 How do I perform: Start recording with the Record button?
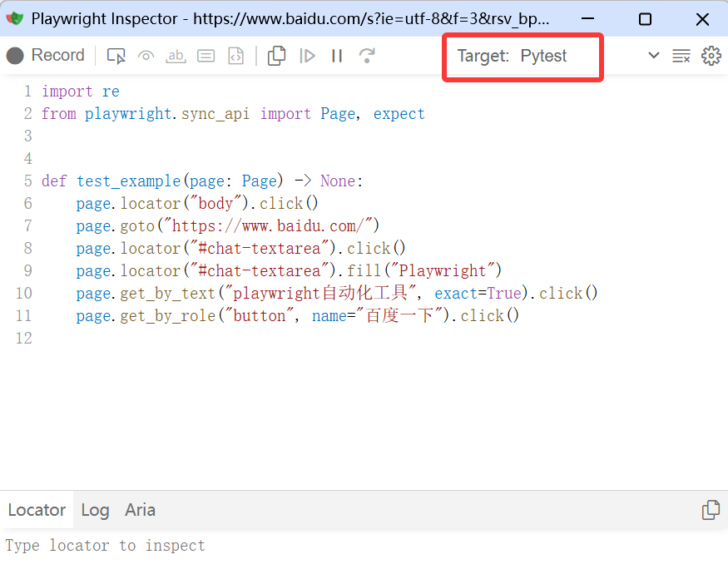point(45,56)
